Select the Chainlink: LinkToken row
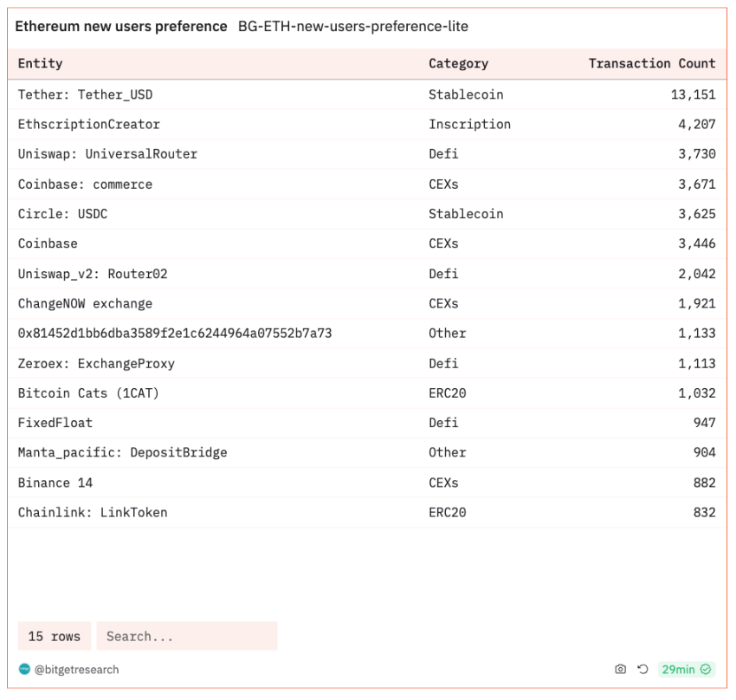 coord(93,512)
